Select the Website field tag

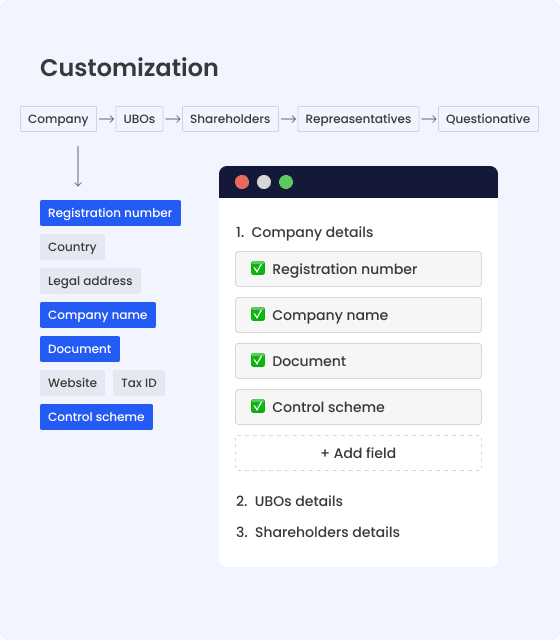tap(72, 383)
